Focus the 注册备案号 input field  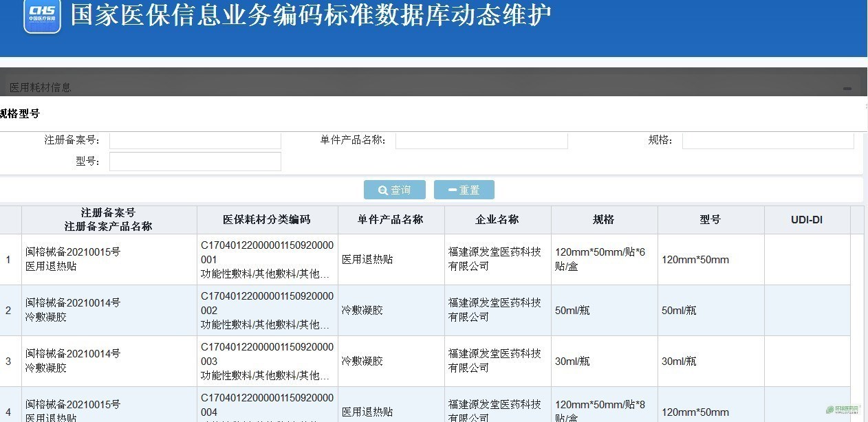tap(195, 141)
